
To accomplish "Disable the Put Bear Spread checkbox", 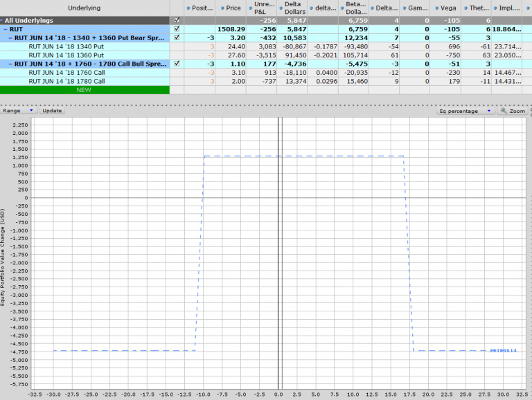I will click(x=177, y=37).
